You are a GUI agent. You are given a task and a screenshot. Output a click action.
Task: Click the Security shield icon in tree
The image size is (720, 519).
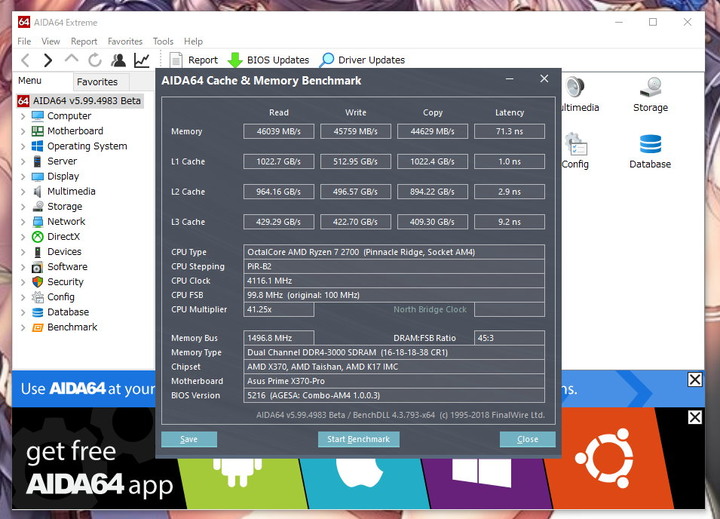[38, 282]
